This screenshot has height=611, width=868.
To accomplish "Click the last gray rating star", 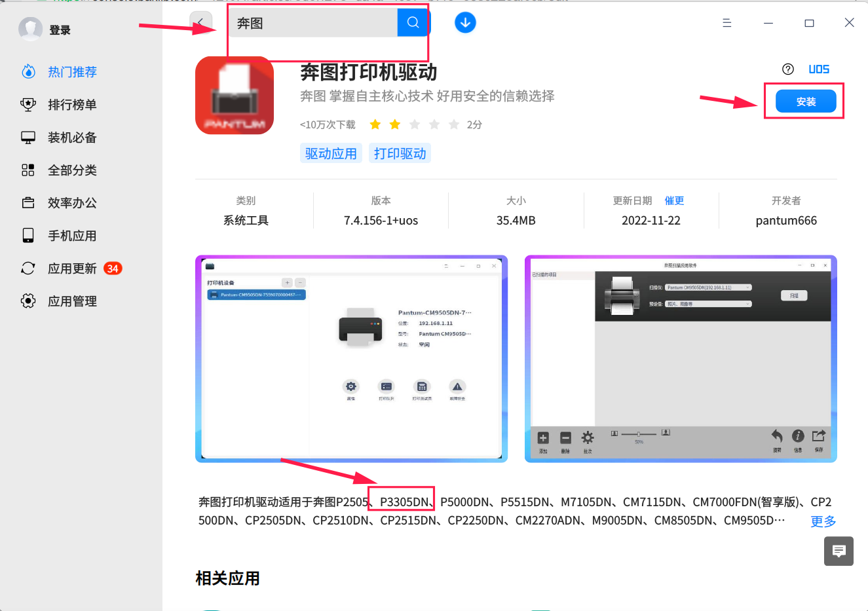I will pyautogui.click(x=454, y=124).
